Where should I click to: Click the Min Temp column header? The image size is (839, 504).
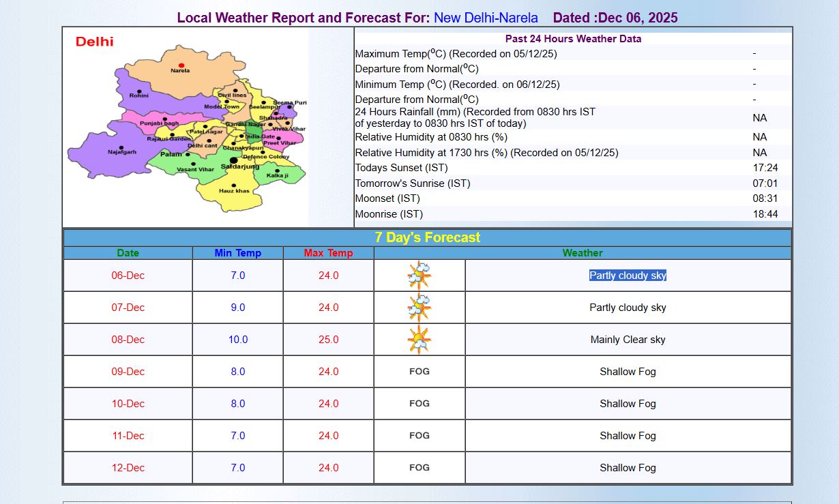(237, 253)
